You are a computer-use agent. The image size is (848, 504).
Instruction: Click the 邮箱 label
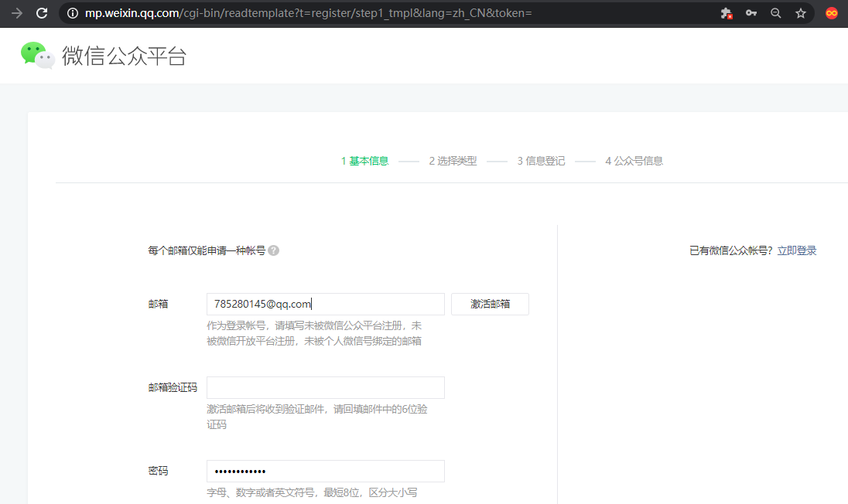158,304
